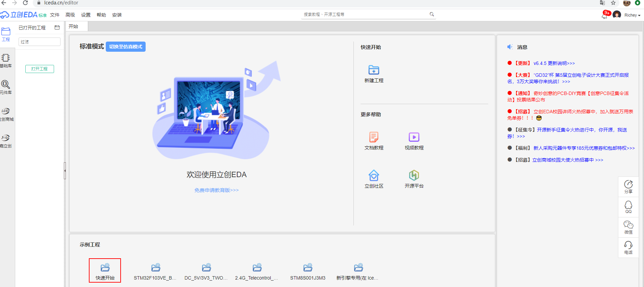Click the 电话 phone floating button

click(628, 247)
